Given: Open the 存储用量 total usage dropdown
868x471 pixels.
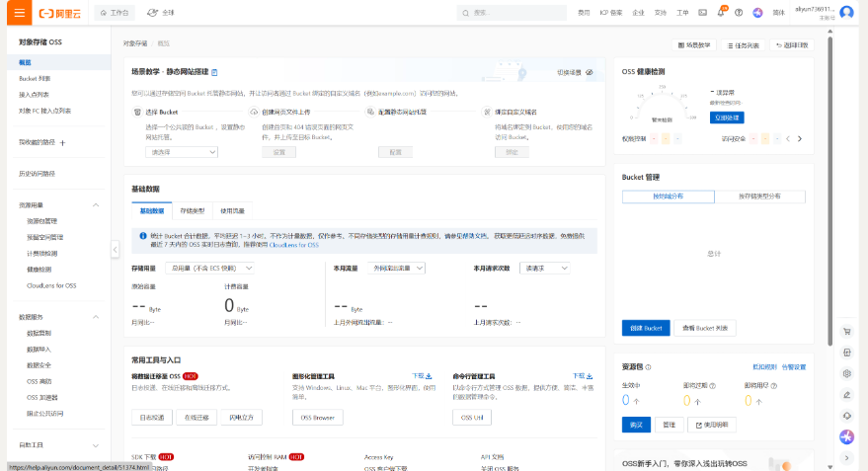Looking at the screenshot, I should pos(209,268).
